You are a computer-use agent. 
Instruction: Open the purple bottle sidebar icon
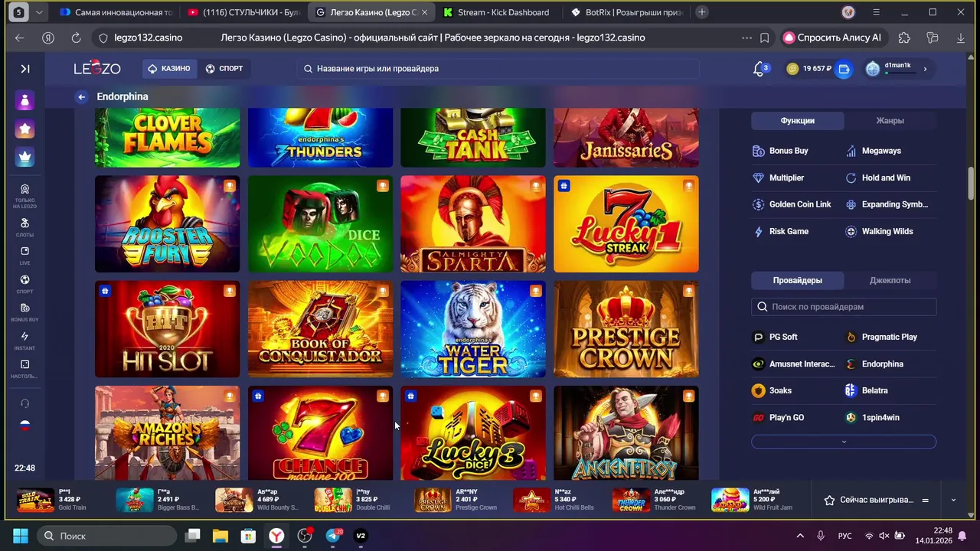click(25, 100)
